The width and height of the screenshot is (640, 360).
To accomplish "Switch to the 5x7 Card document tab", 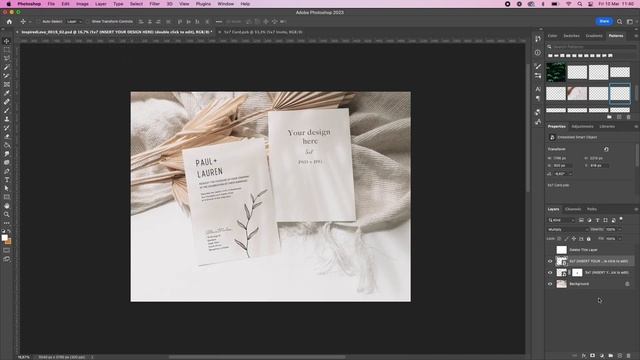I will pos(263,32).
